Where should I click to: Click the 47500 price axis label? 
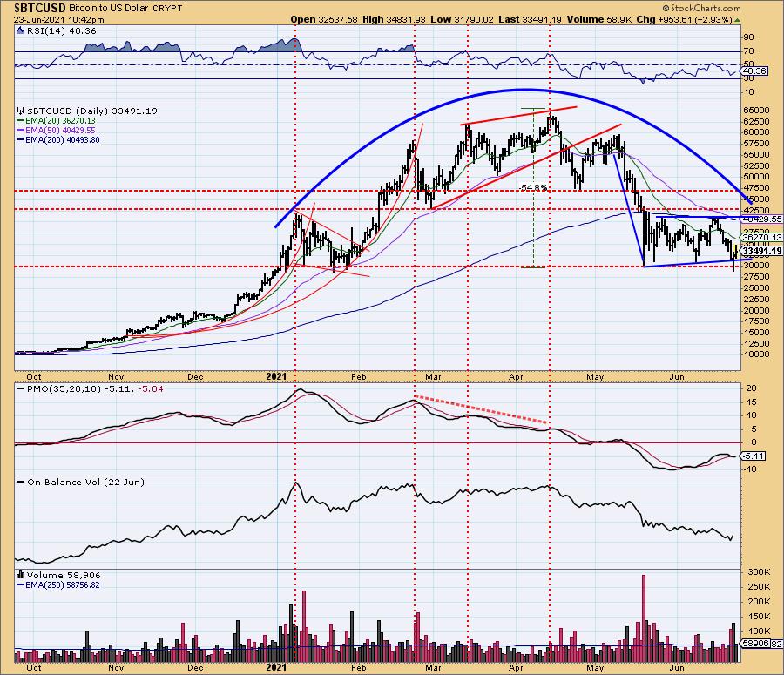[x=756, y=188]
